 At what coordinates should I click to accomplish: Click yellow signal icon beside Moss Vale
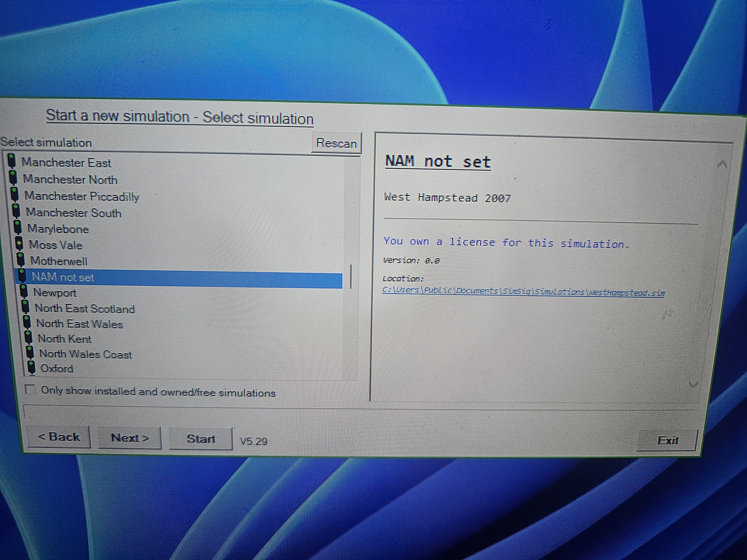(x=19, y=243)
